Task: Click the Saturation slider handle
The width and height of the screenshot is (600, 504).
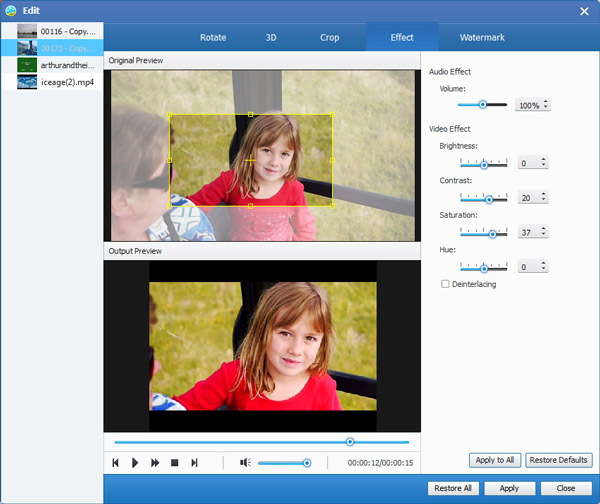Action: (492, 234)
